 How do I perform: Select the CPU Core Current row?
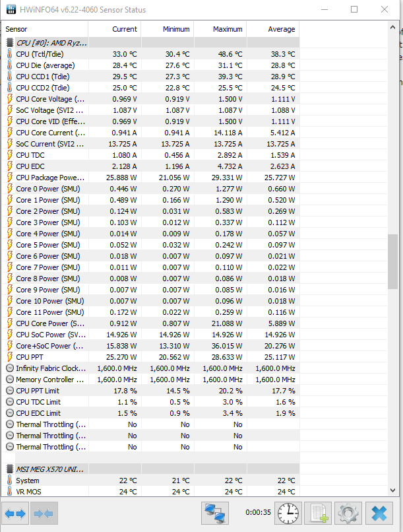(x=151, y=132)
